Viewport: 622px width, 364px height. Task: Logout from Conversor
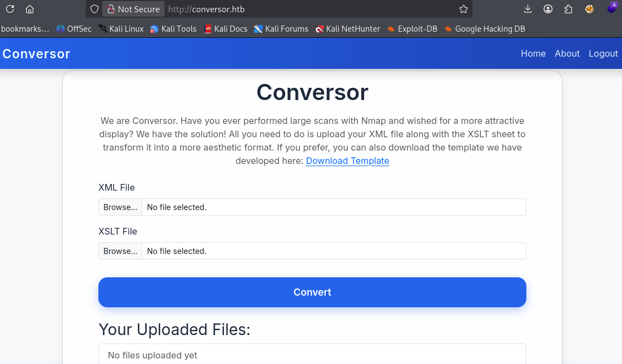click(x=603, y=53)
